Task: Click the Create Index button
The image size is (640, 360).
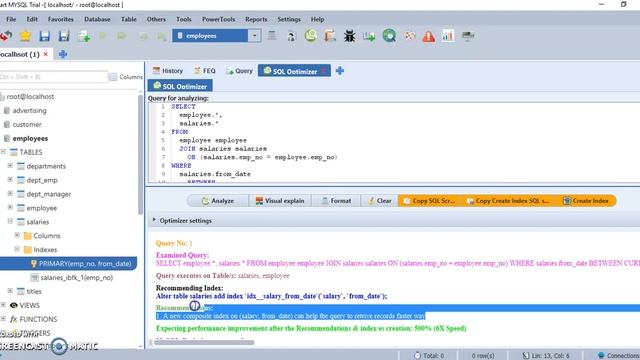Action: (x=586, y=201)
